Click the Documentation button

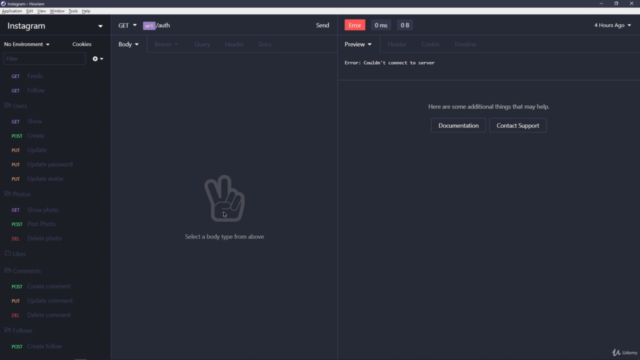(x=458, y=126)
